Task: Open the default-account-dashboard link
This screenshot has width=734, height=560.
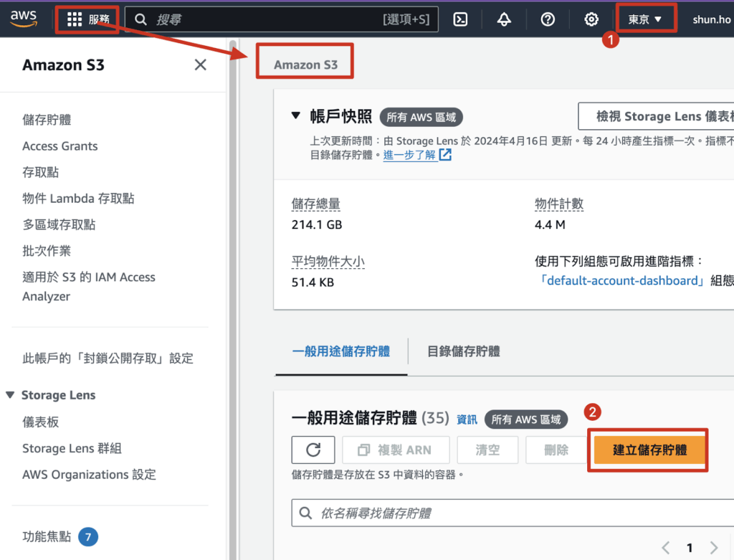Action: [x=621, y=280]
